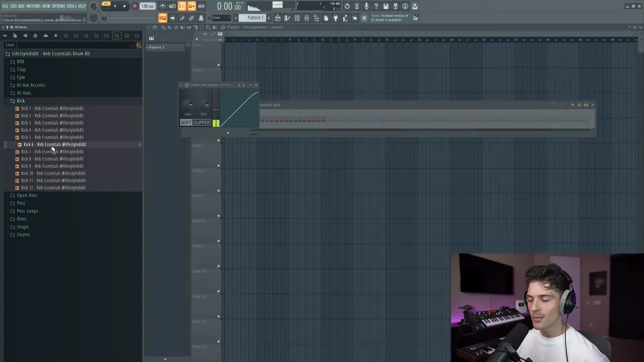
Task: Click the THRES knob on soft clipper
Action: (x=188, y=106)
